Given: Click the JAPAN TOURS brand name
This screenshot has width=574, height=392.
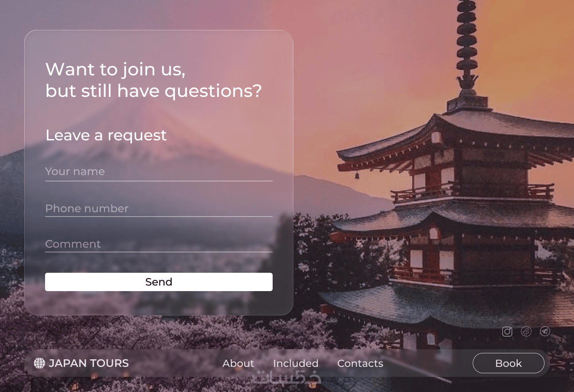Looking at the screenshot, I should pos(88,363).
